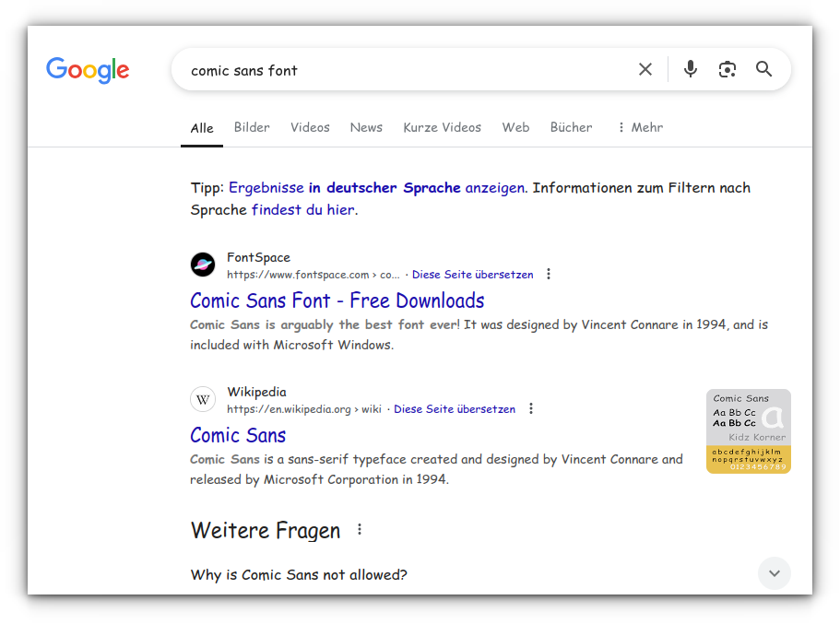This screenshot has height=624, width=840.
Task: Click 'Ergebnisse in deutscher Sprache anzeigen' link
Action: tap(376, 188)
